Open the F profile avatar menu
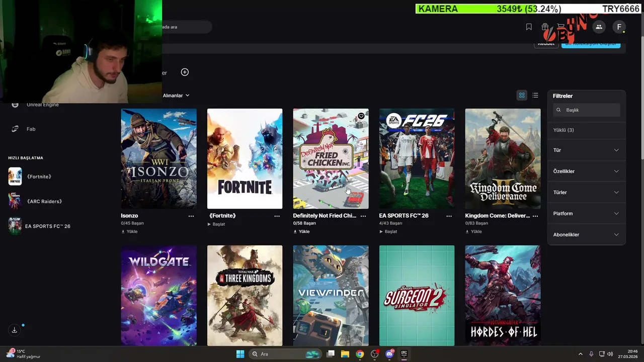644x362 pixels. [619, 27]
